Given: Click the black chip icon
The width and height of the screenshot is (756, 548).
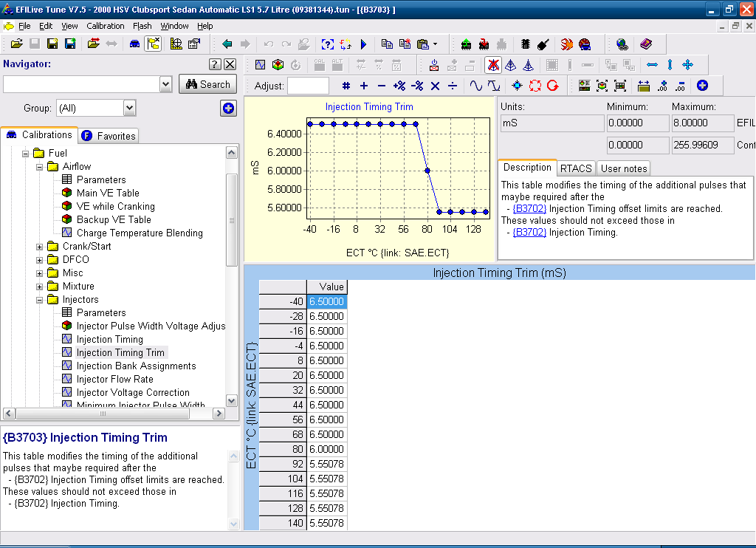Looking at the screenshot, I should pos(526,44).
